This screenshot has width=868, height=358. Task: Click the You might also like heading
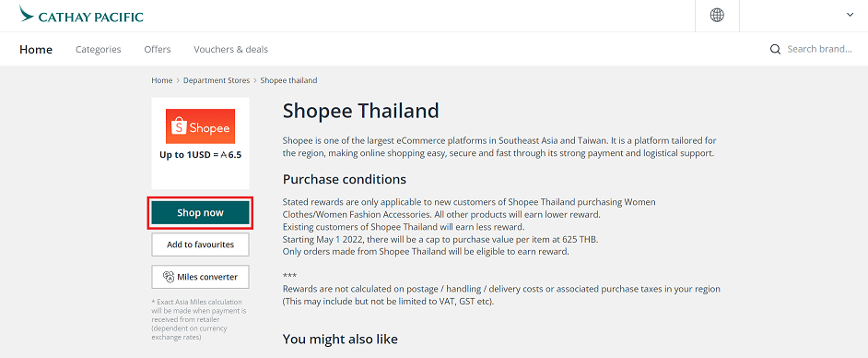(340, 339)
